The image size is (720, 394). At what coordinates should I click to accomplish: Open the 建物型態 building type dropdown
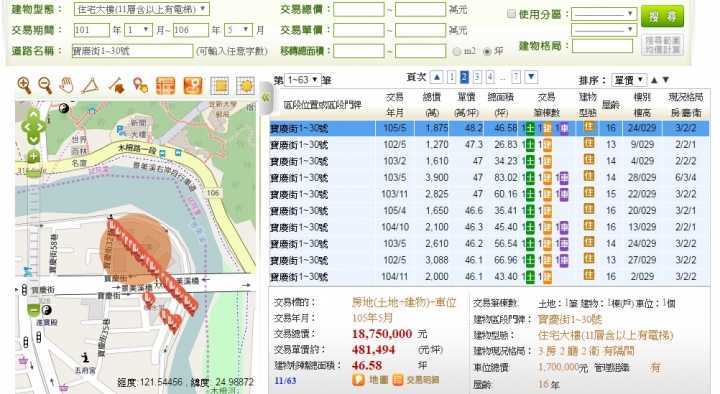coord(141,9)
